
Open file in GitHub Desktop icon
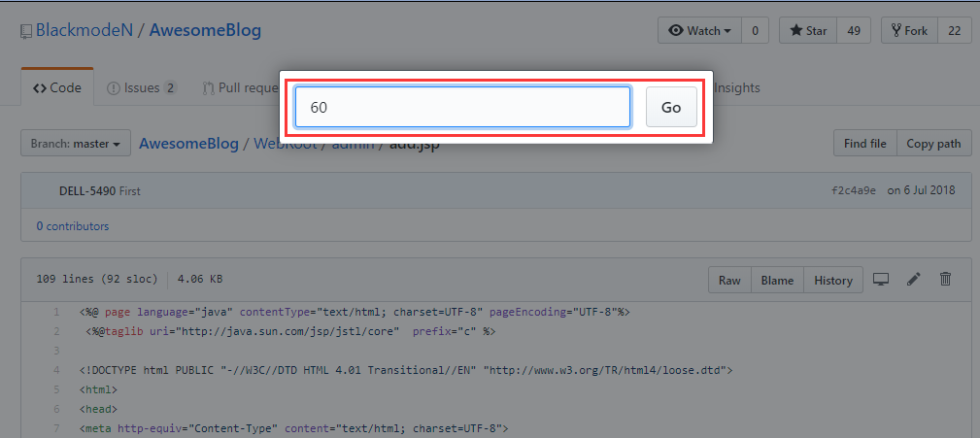click(881, 280)
